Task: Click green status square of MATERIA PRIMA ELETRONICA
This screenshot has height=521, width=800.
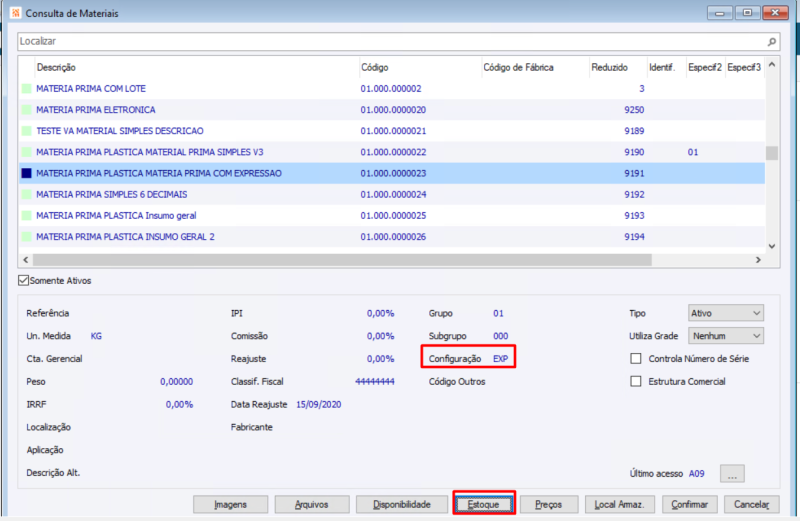Action: [27, 110]
